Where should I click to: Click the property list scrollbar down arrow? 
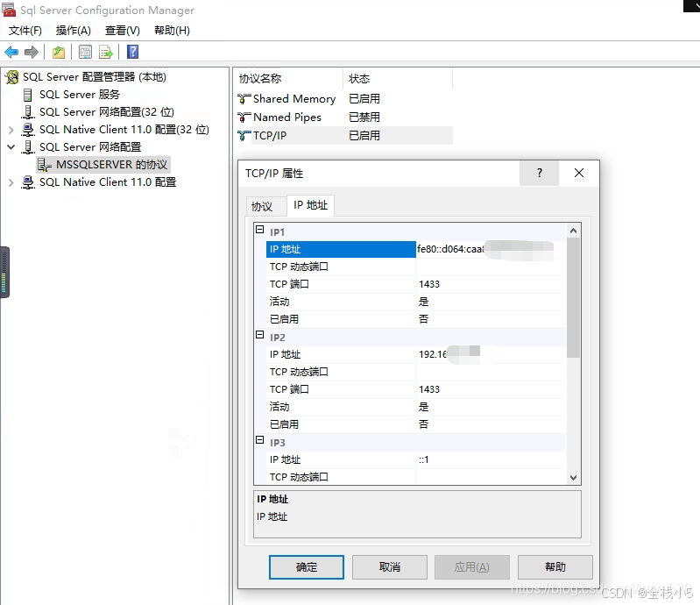tap(574, 477)
